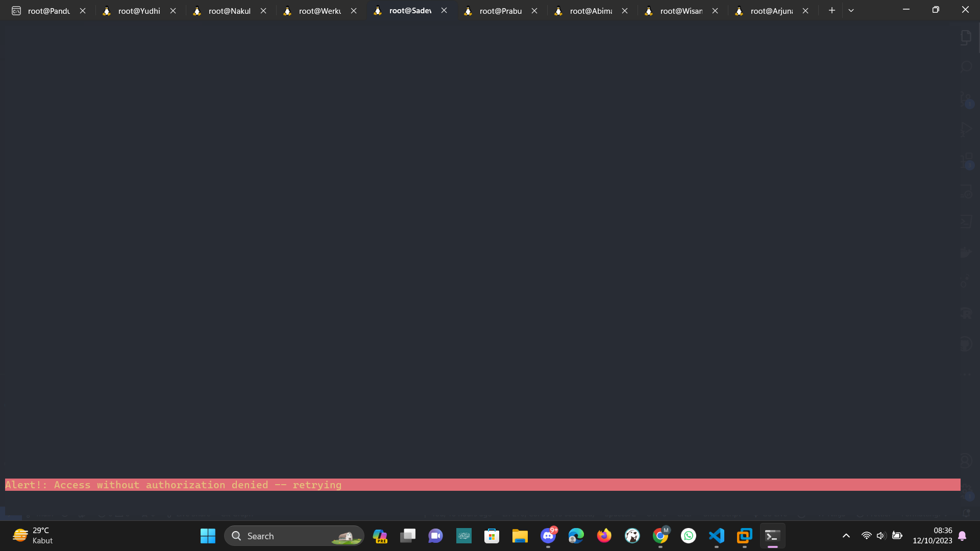
Task: Open File Explorer from the taskbar
Action: [520, 536]
